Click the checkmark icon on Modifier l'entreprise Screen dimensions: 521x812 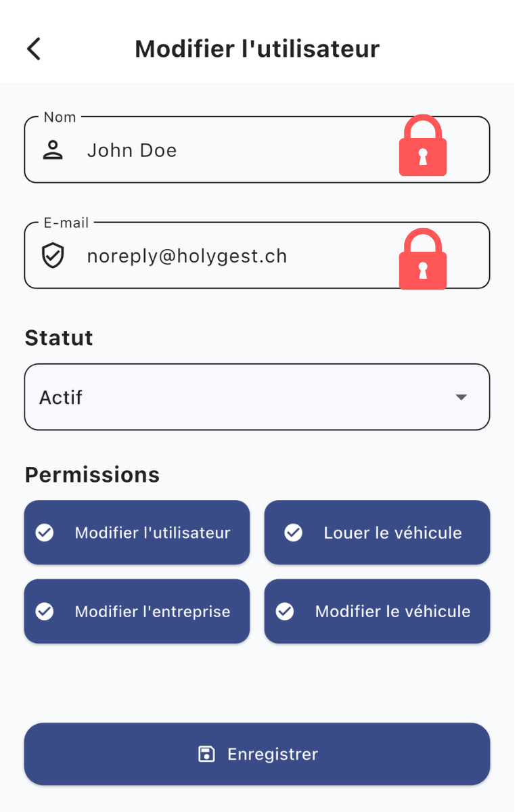[45, 611]
